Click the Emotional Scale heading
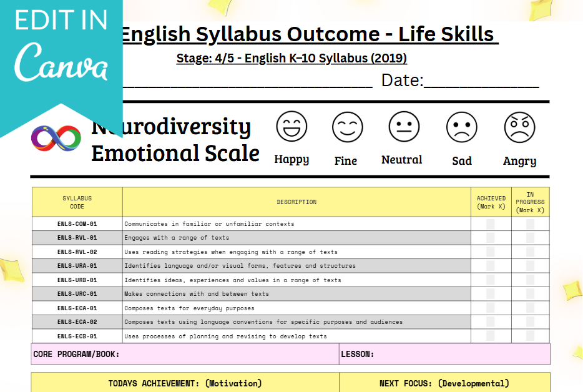This screenshot has width=583, height=392. point(175,153)
